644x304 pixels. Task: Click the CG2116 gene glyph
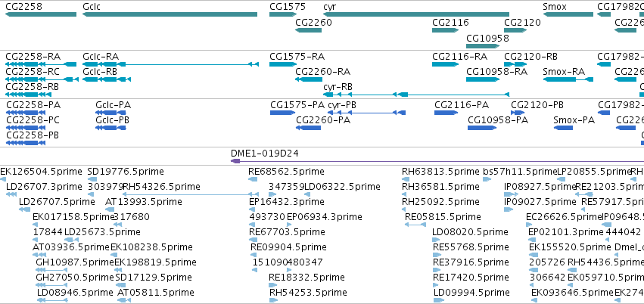(445, 30)
